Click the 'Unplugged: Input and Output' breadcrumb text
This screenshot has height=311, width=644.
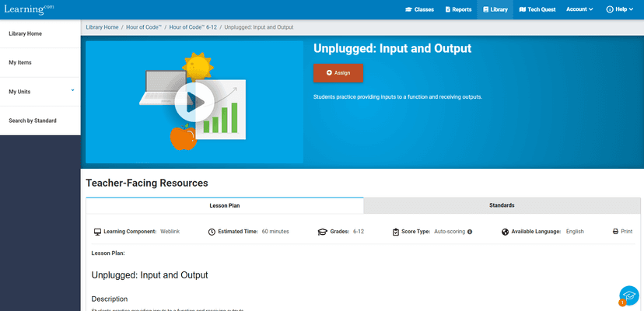point(259,27)
